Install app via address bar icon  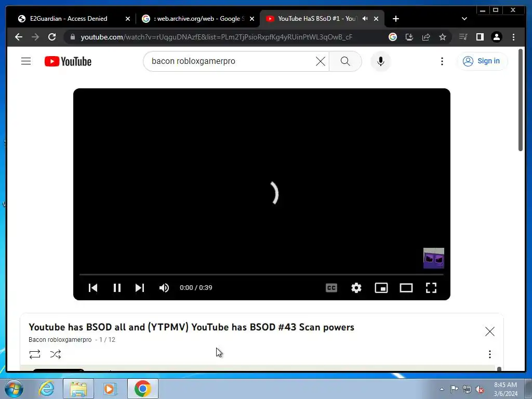(x=409, y=37)
